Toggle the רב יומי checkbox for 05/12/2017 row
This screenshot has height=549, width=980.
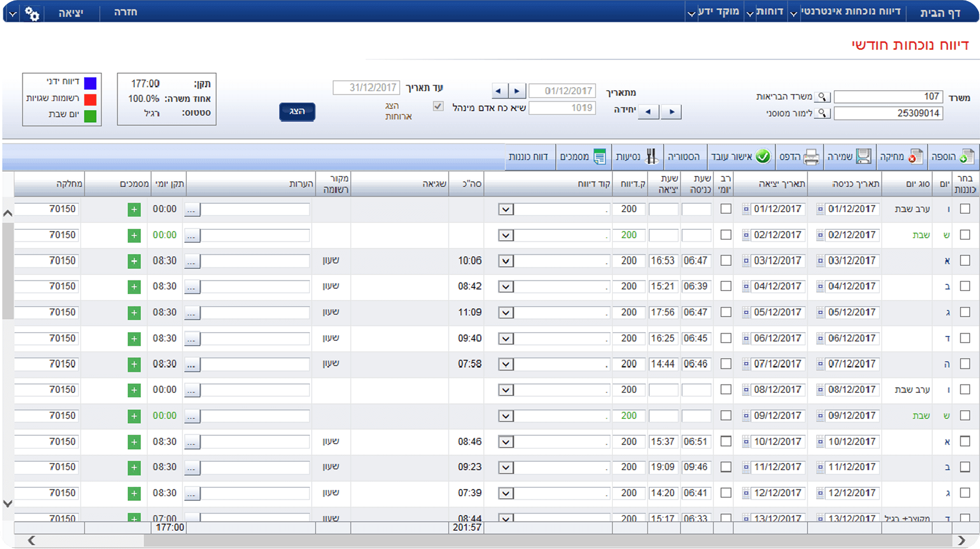tap(726, 312)
